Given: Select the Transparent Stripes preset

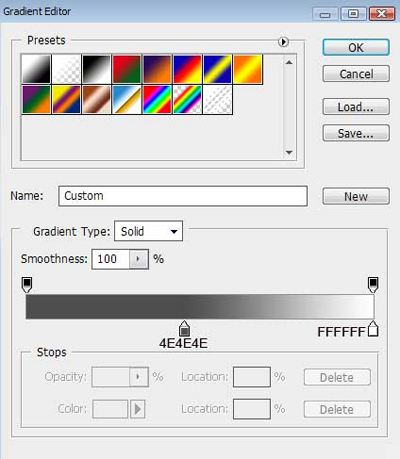Looking at the screenshot, I should [x=217, y=100].
